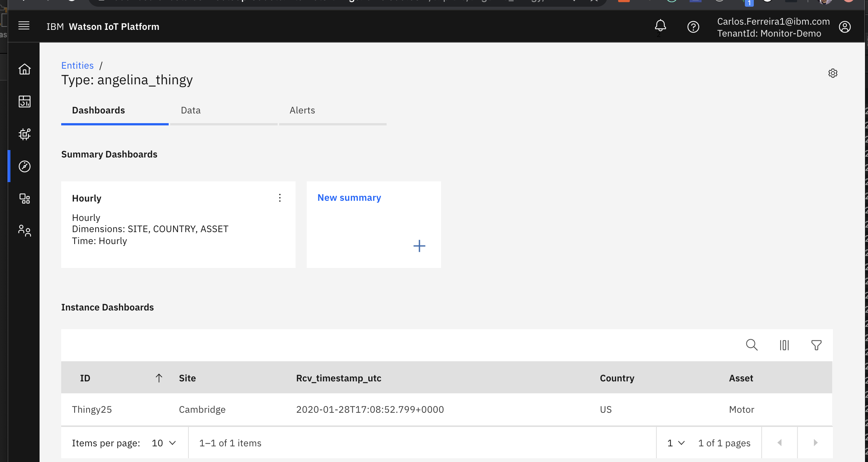Viewport: 868px width, 462px height.
Task: Switch to the Data tab
Action: tap(224, 110)
